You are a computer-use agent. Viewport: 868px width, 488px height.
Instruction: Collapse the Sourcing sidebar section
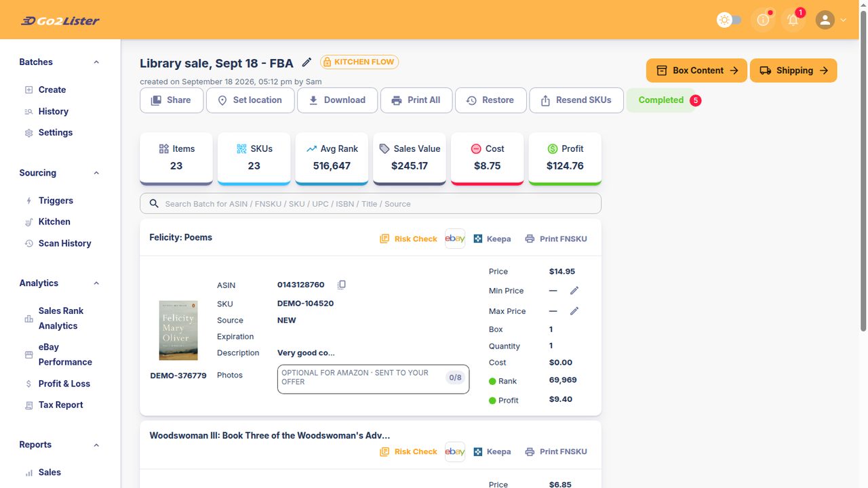pyautogui.click(x=96, y=173)
